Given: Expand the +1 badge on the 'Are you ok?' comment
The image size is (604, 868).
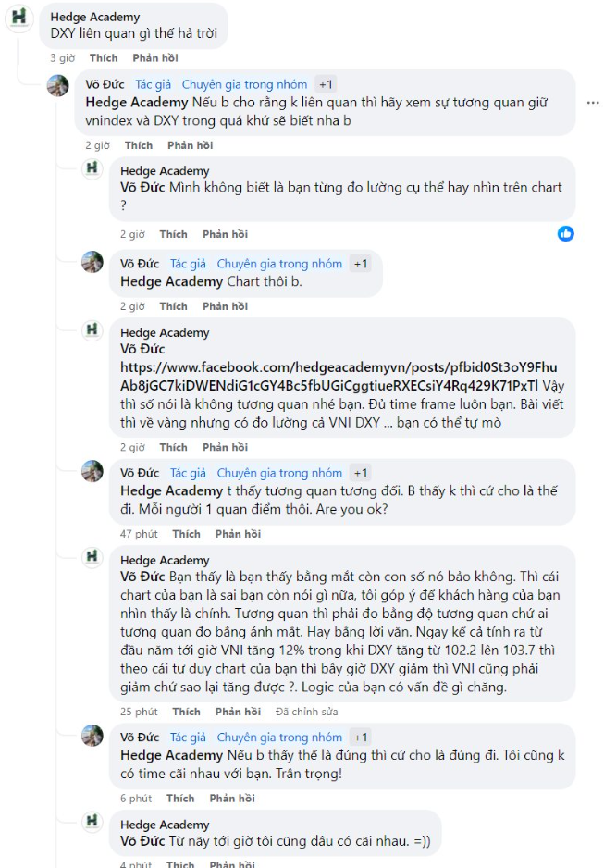Looking at the screenshot, I should (x=360, y=473).
